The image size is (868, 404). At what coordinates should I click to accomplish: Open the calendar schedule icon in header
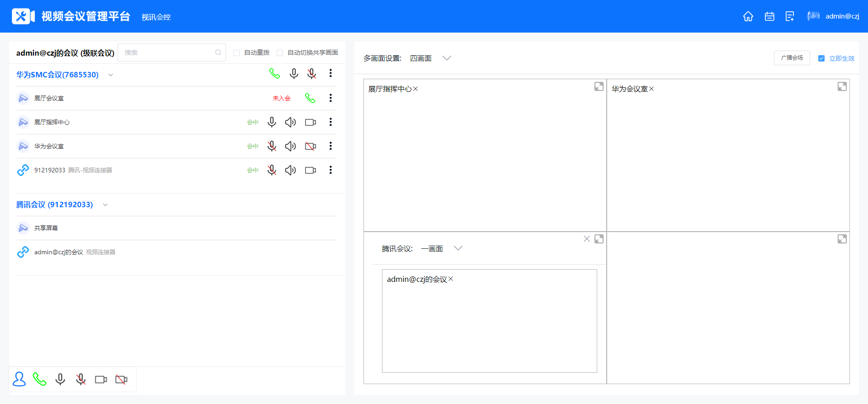769,16
